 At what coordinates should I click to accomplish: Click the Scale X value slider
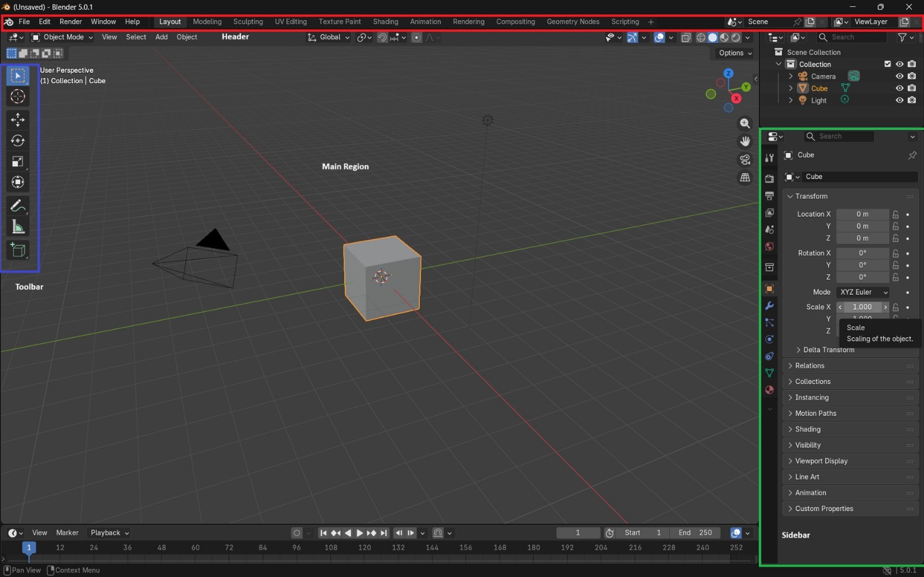(x=863, y=307)
